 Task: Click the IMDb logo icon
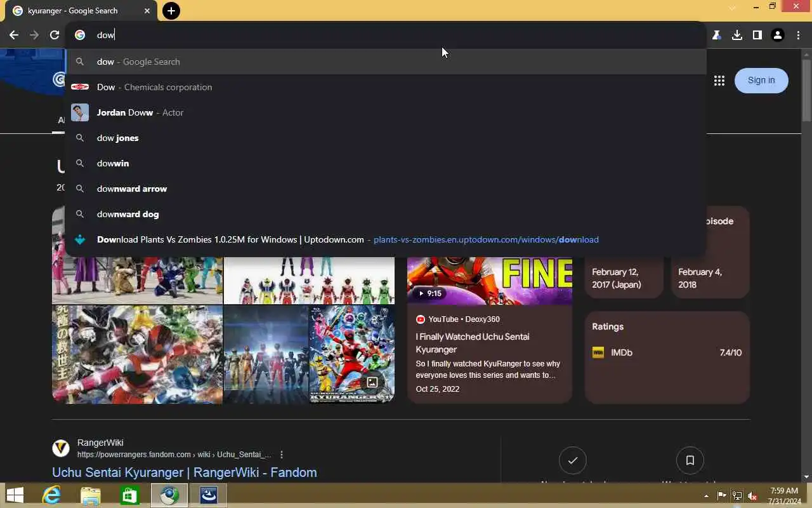click(x=598, y=352)
